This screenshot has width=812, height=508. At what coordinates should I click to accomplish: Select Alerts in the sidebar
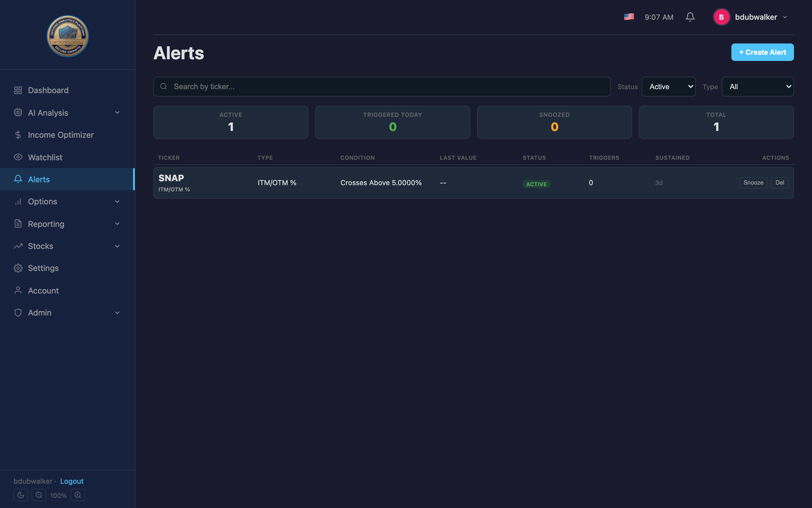click(67, 179)
